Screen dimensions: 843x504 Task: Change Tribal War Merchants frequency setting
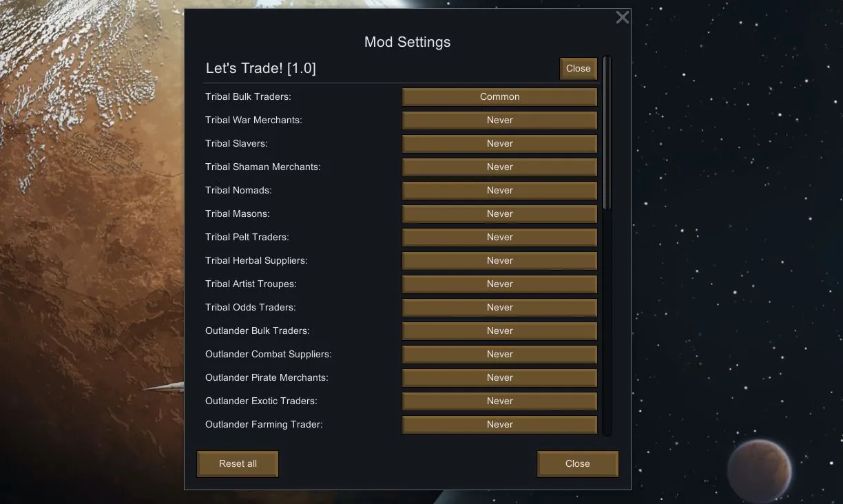point(499,120)
